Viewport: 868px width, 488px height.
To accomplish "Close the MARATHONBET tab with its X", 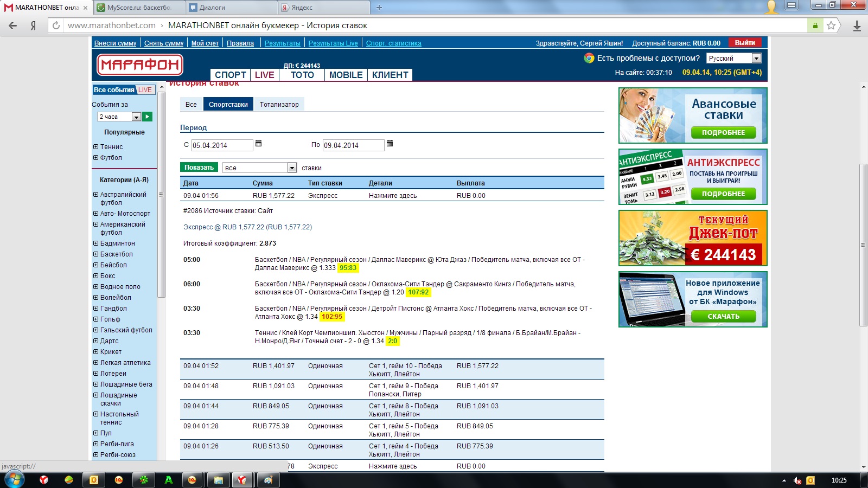I will [x=85, y=8].
